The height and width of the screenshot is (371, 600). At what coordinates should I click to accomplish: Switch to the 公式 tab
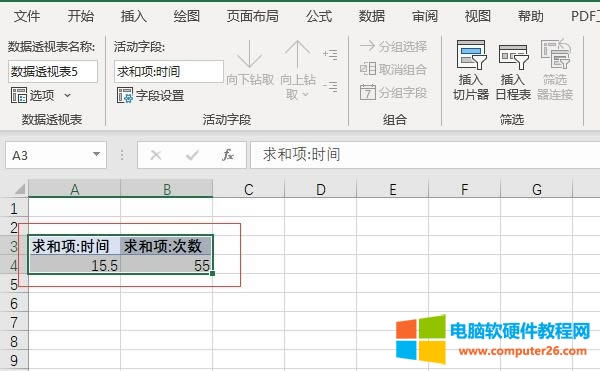coord(319,16)
